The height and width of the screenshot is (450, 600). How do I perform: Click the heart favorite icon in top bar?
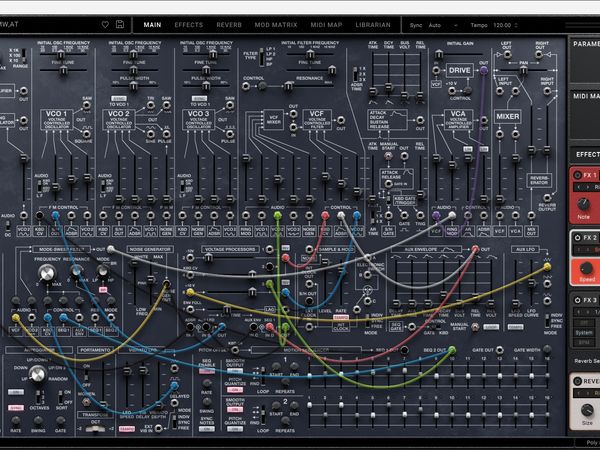(105, 24)
